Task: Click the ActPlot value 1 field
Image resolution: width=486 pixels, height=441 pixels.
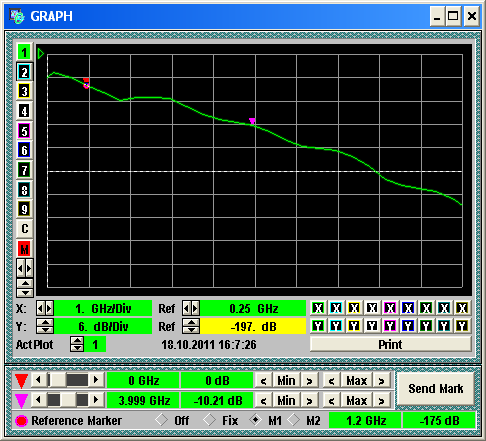Action: pos(95,344)
